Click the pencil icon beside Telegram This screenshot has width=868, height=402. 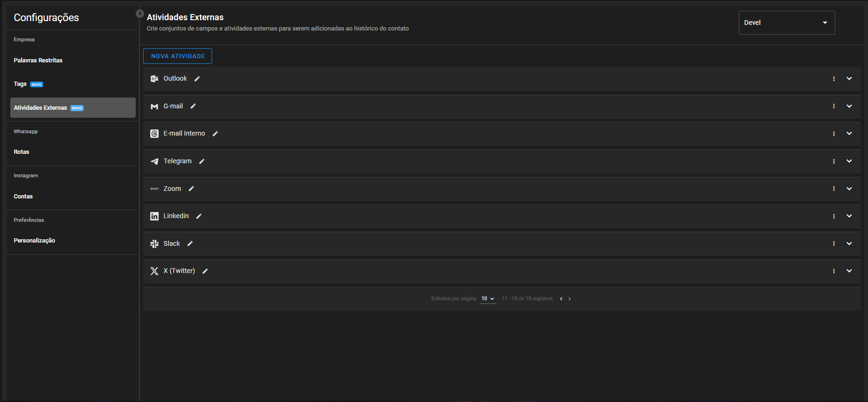tap(202, 161)
